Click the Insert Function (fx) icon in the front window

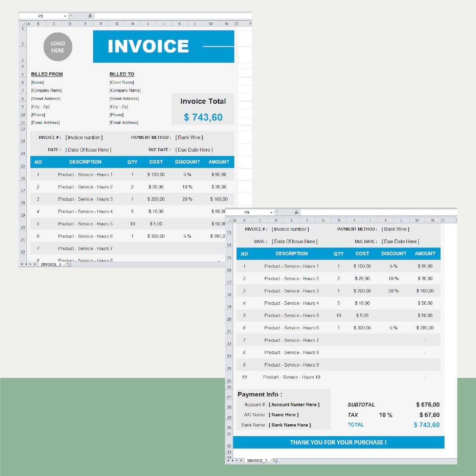tap(90, 16)
